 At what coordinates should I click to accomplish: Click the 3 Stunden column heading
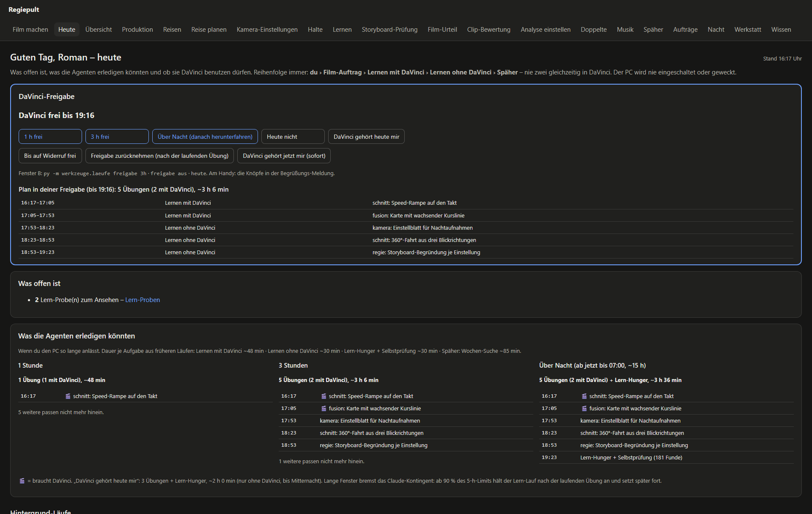click(293, 366)
